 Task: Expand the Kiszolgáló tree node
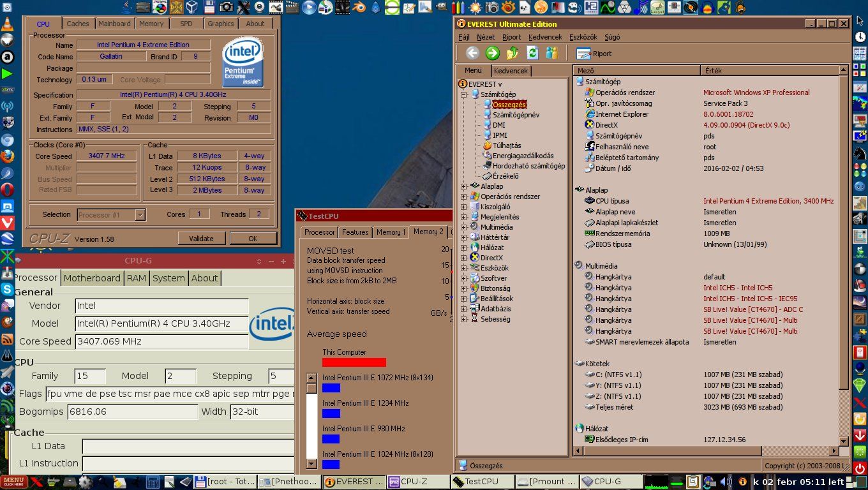click(464, 207)
